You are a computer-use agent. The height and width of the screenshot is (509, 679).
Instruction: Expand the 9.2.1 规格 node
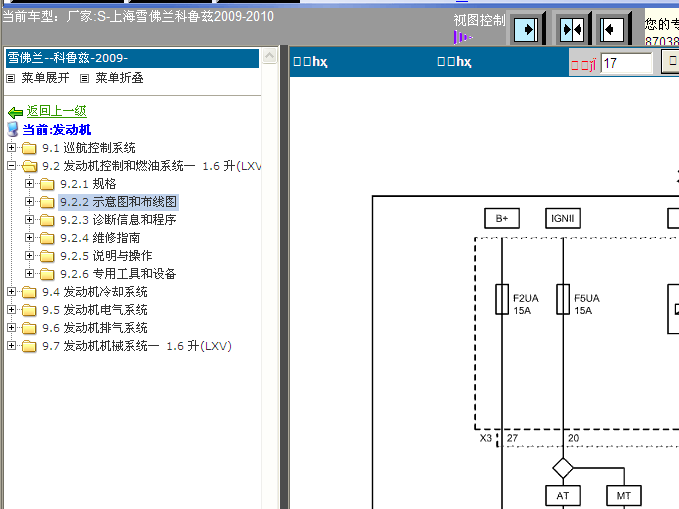coord(29,184)
